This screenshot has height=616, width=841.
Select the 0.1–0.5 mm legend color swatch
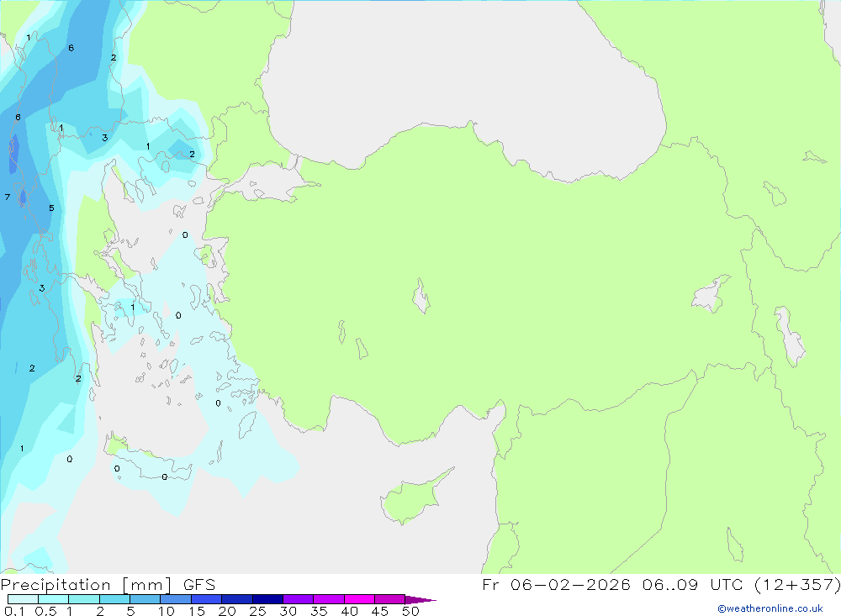tap(23, 599)
